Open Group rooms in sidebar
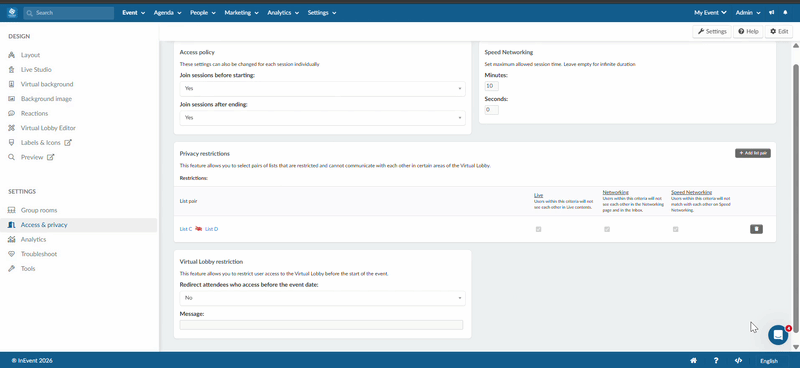This screenshot has width=800, height=368. [39, 210]
